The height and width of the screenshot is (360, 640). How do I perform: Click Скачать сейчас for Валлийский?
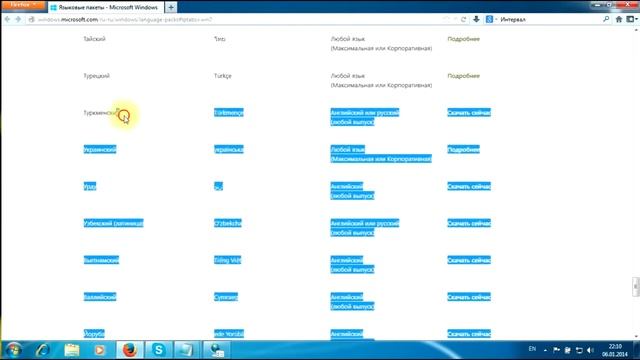(469, 297)
